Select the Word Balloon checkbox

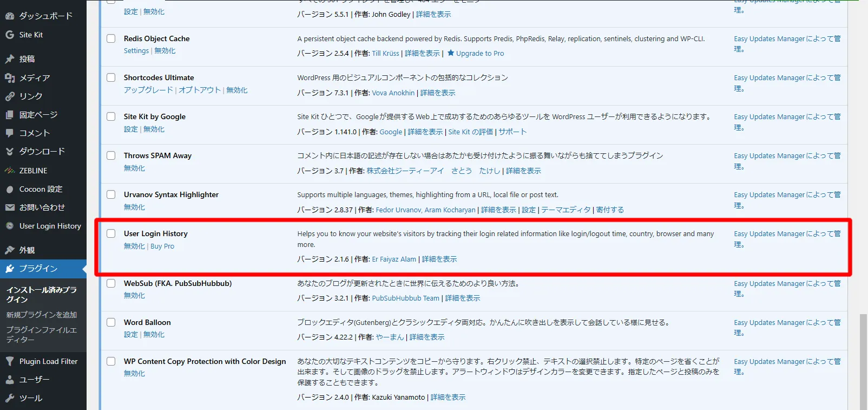(x=111, y=322)
